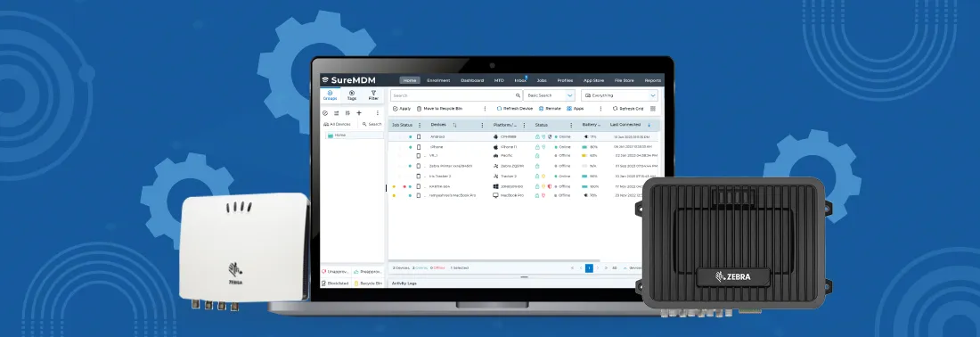The image size is (980, 337).
Task: Go to next page in pagination
Action: pyautogui.click(x=598, y=267)
